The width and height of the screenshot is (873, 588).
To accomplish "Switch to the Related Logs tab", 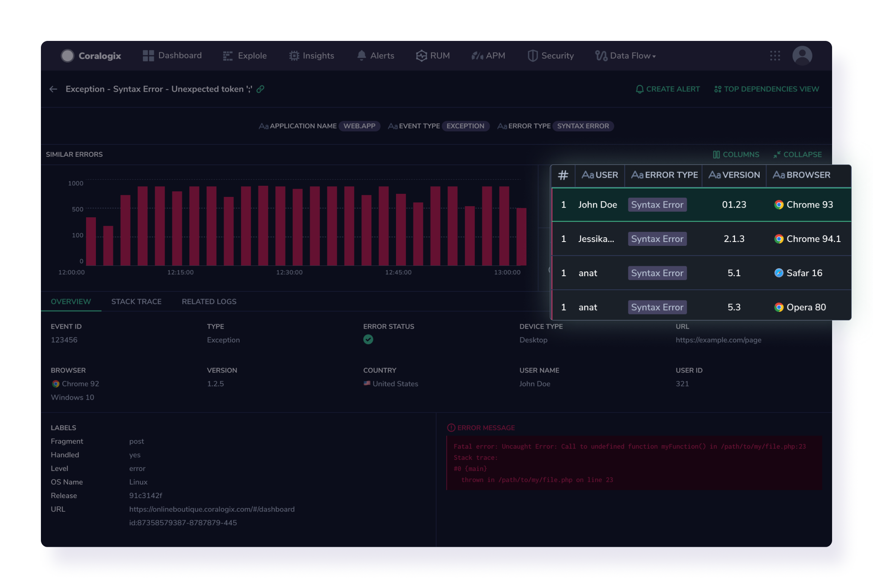I will [x=209, y=302].
